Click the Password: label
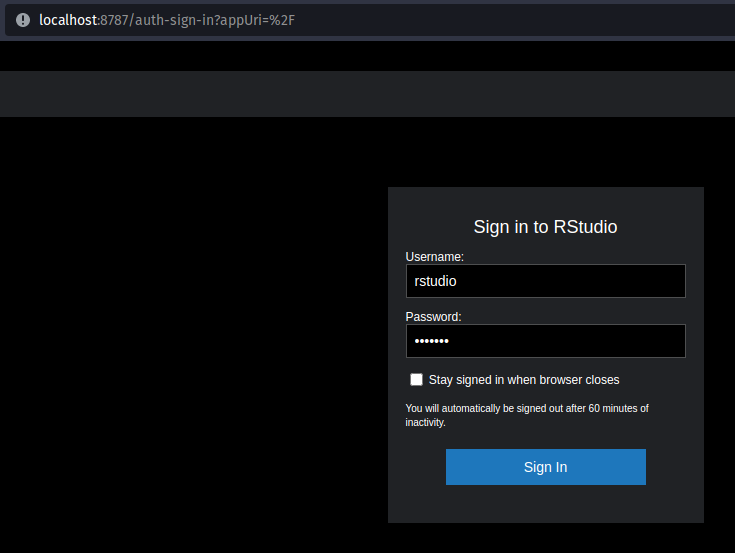Image resolution: width=735 pixels, height=553 pixels. [434, 317]
